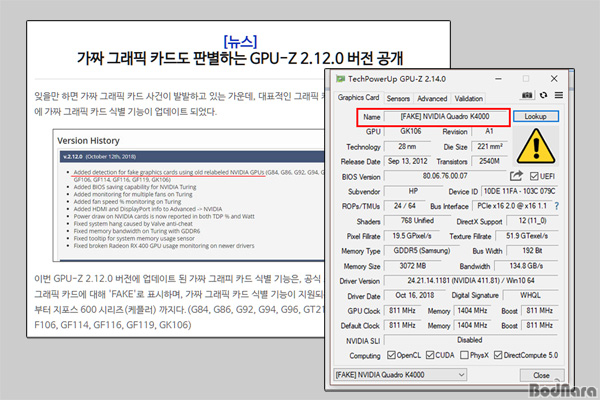
Task: Toggle the PhysX checkbox
Action: [464, 355]
